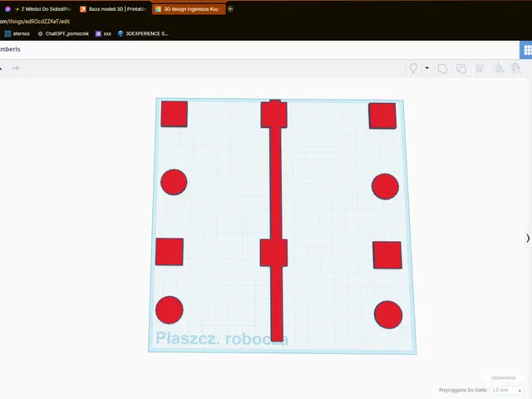532x399 pixels.
Task: Click the Group shapes icon
Action: [442, 69]
